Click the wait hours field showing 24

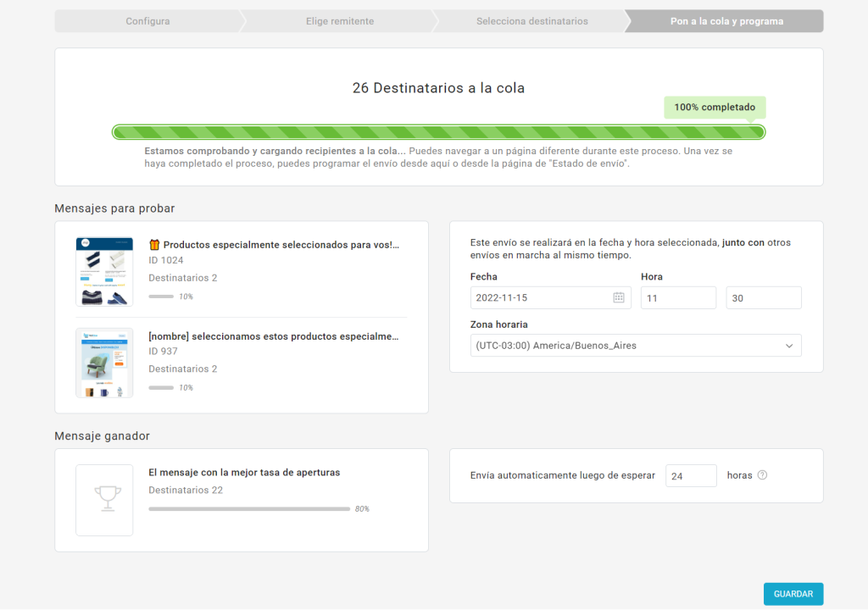[691, 476]
